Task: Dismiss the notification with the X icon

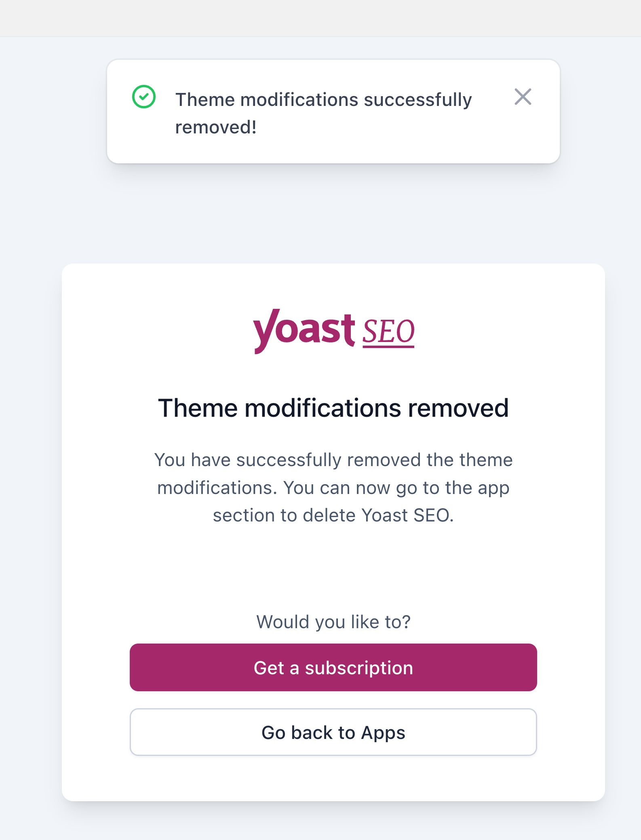Action: (x=523, y=97)
